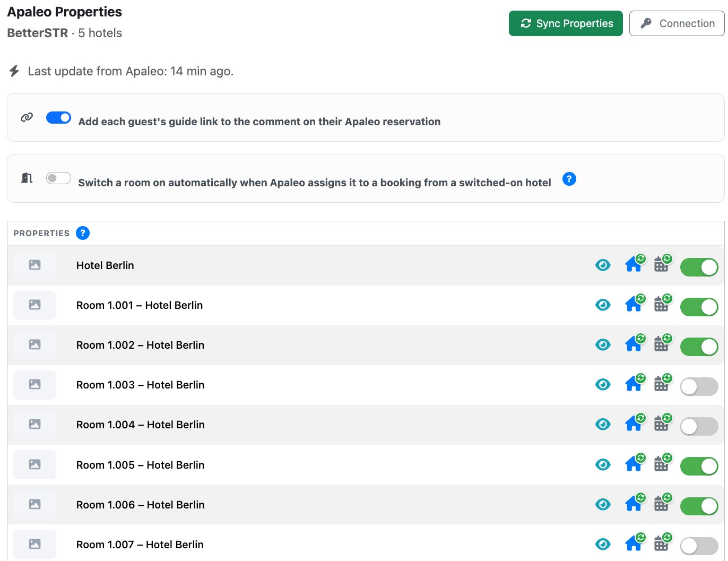This screenshot has width=728, height=561.
Task: Preview Room 1.002 with eye icon
Action: [603, 344]
